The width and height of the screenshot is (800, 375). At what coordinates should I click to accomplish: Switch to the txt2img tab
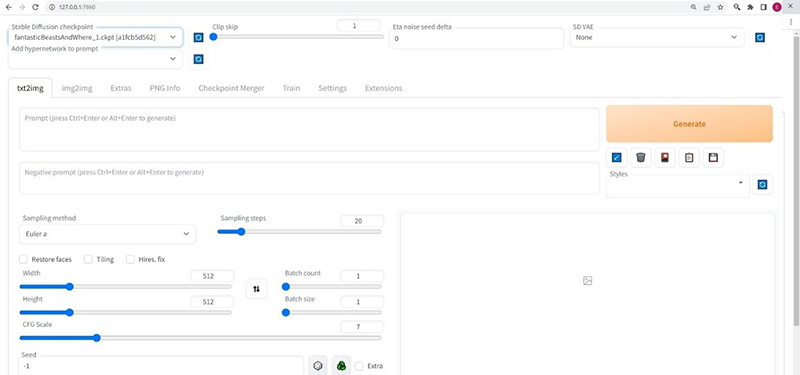30,88
